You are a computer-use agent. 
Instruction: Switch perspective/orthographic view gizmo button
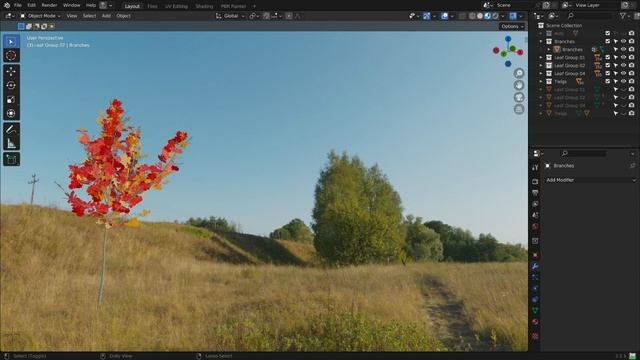pos(519,109)
